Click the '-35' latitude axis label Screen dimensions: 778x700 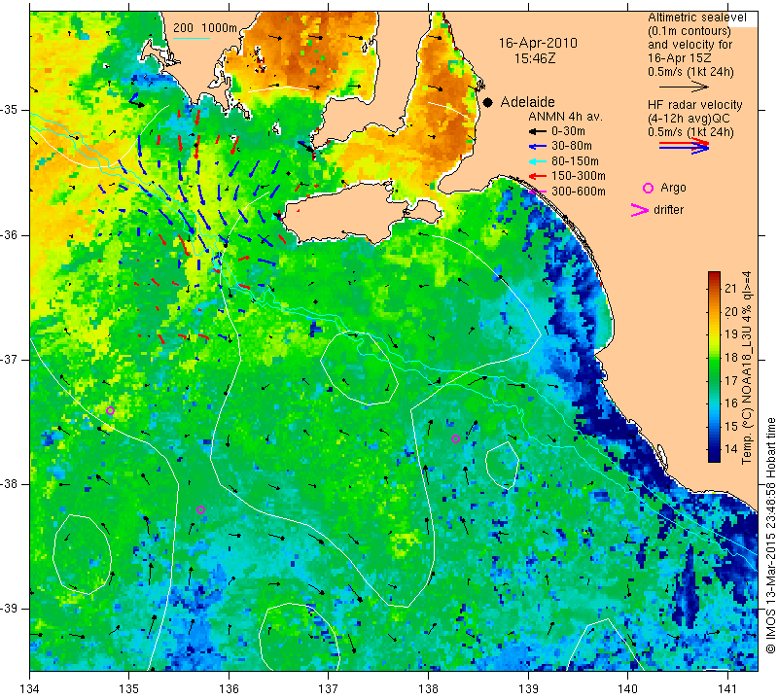coord(10,110)
